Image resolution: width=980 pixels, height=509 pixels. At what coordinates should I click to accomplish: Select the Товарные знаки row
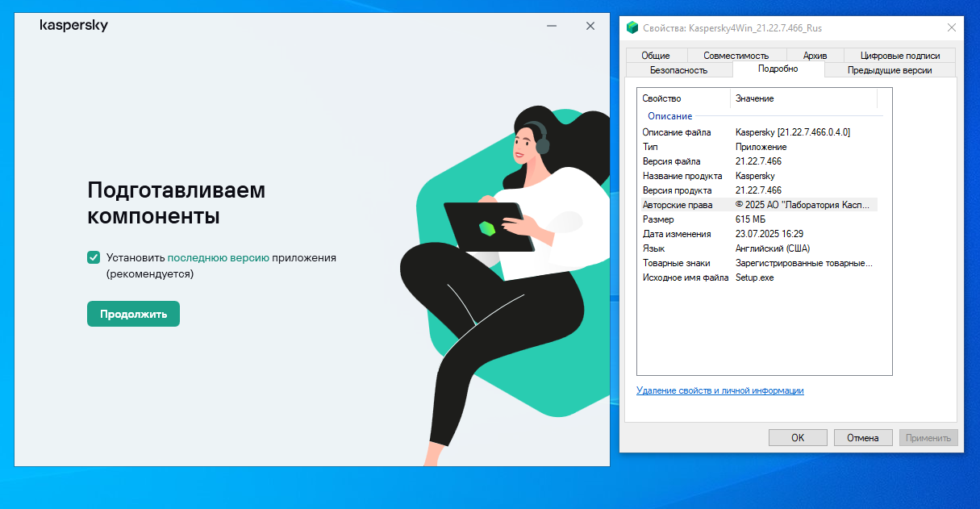[757, 263]
